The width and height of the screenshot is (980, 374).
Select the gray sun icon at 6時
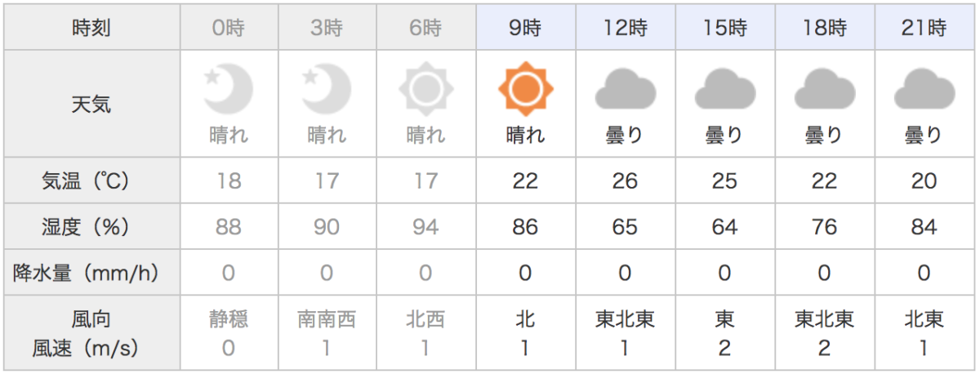pyautogui.click(x=425, y=87)
